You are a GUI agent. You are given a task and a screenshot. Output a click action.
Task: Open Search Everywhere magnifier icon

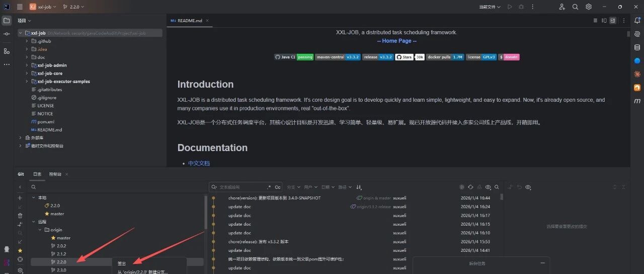[575, 7]
